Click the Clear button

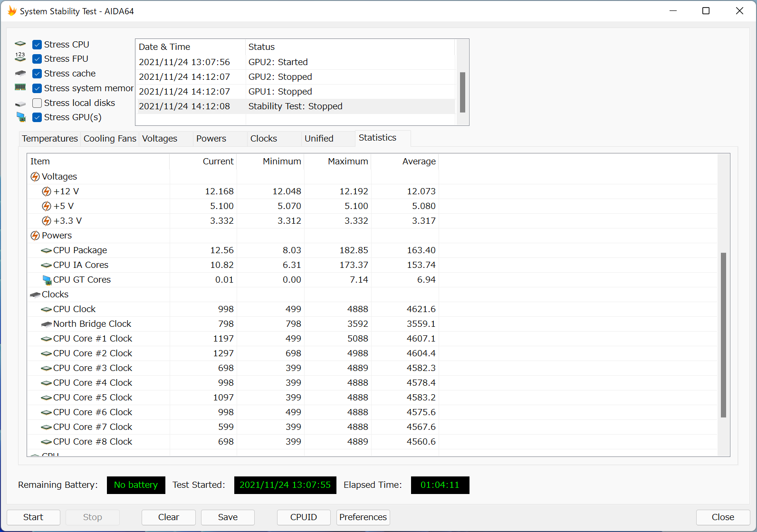click(169, 517)
